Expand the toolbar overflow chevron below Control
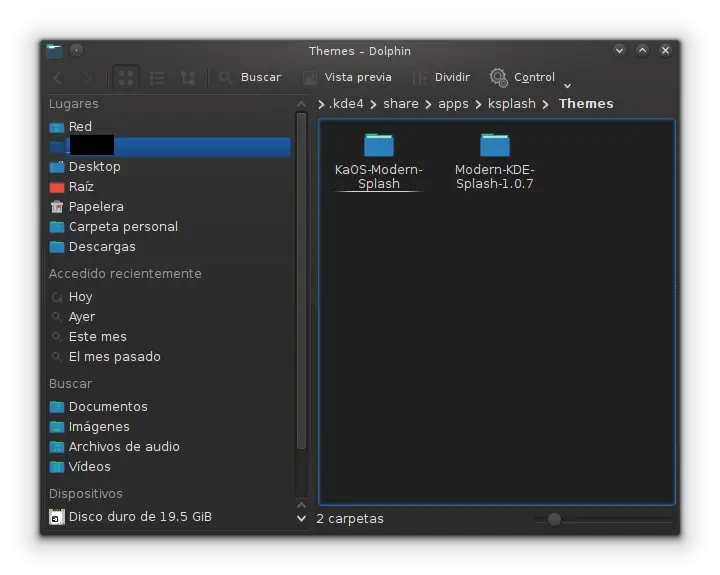This screenshot has width=720, height=575. (x=568, y=86)
